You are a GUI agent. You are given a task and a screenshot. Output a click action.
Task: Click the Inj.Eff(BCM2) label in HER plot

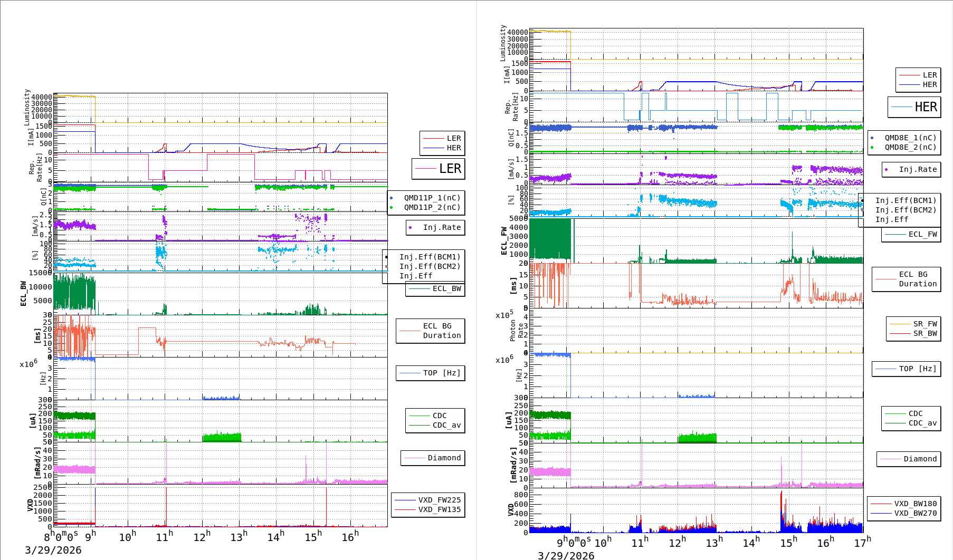pyautogui.click(x=906, y=210)
